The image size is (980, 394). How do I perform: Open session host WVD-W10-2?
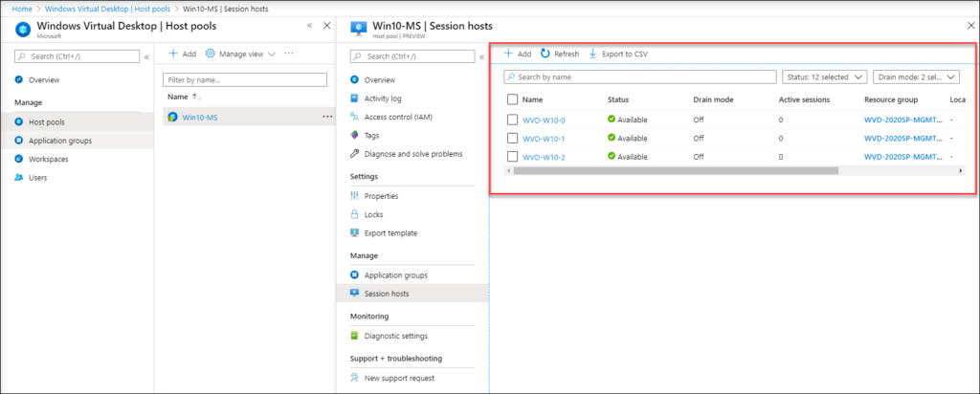[x=544, y=158]
